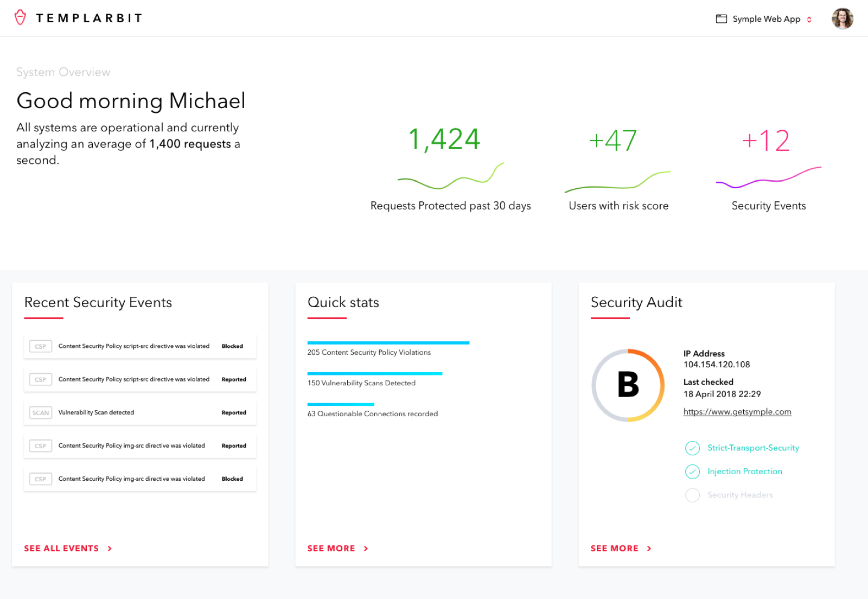Click the Requests Protected sparkline chart
Image resolution: width=868 pixels, height=599 pixels.
click(451, 176)
